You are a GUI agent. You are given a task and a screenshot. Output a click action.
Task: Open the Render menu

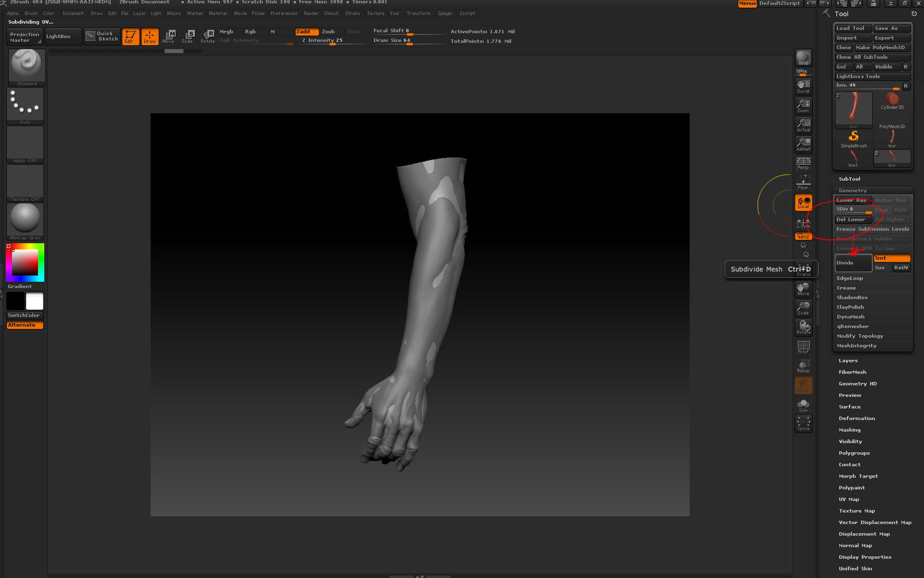[311, 13]
